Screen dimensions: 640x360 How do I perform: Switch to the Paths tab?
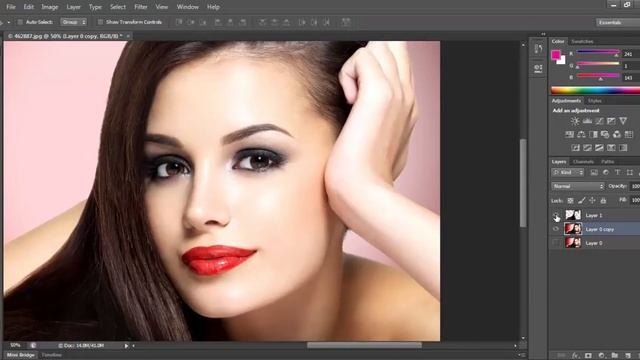[607, 162]
